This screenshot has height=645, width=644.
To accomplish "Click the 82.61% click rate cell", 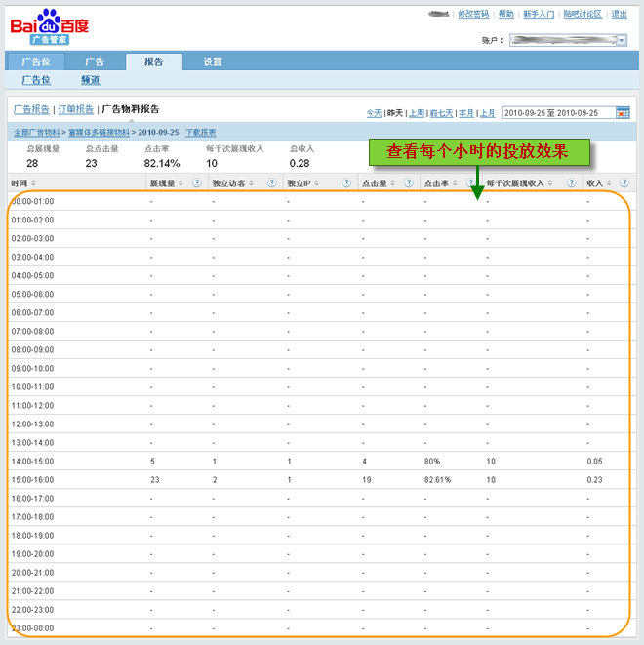I will (x=437, y=480).
